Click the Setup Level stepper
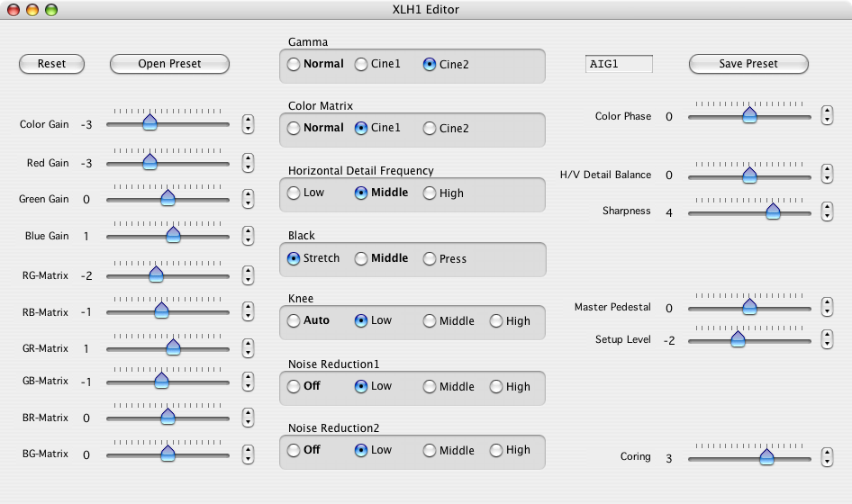Viewport: 852px width, 504px height. (827, 339)
